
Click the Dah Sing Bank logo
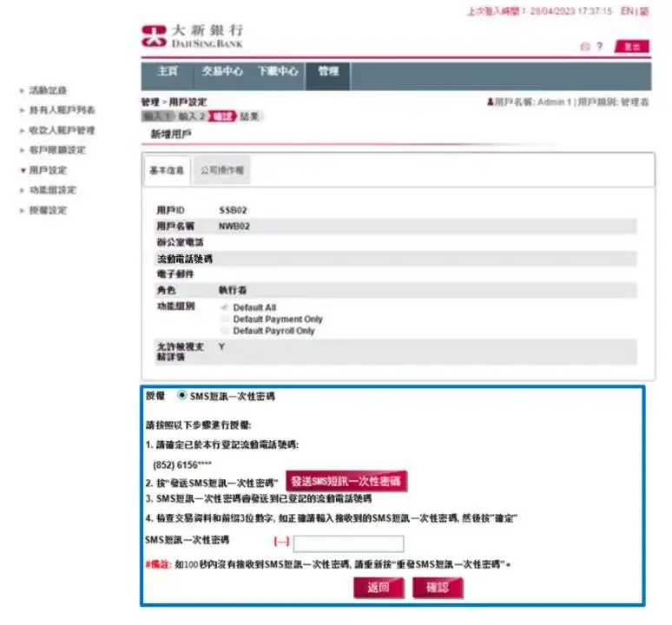pyautogui.click(x=193, y=36)
